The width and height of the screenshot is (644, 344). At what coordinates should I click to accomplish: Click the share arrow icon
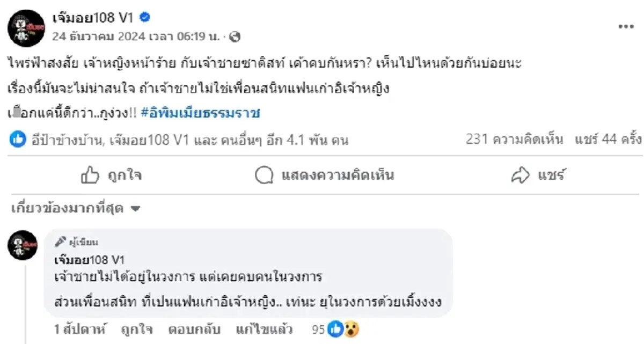[521, 175]
